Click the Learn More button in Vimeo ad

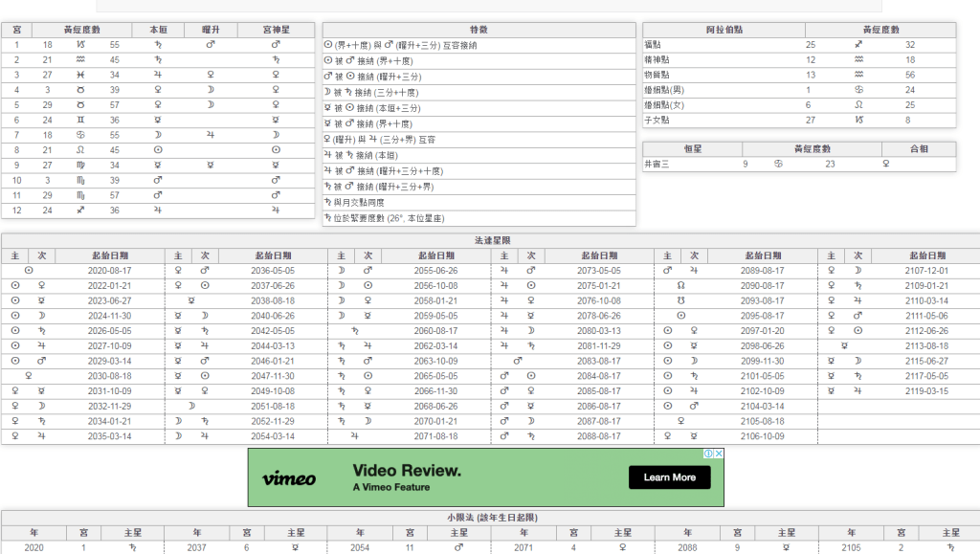(669, 477)
